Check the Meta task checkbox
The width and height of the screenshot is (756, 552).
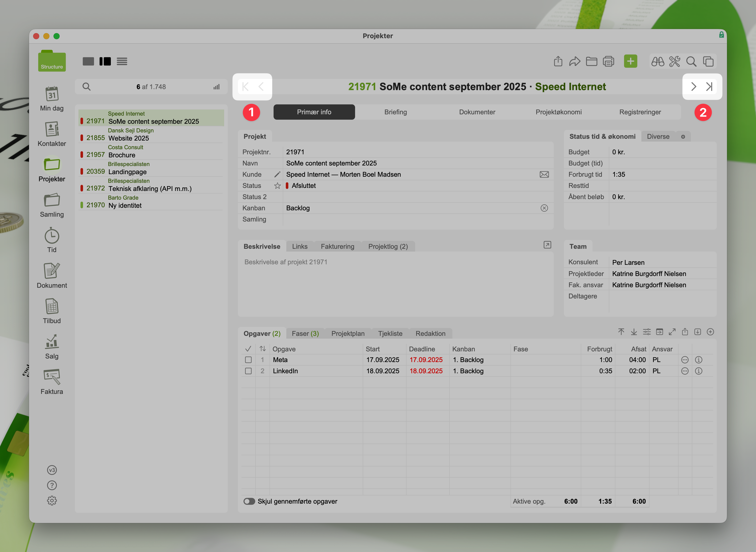248,360
